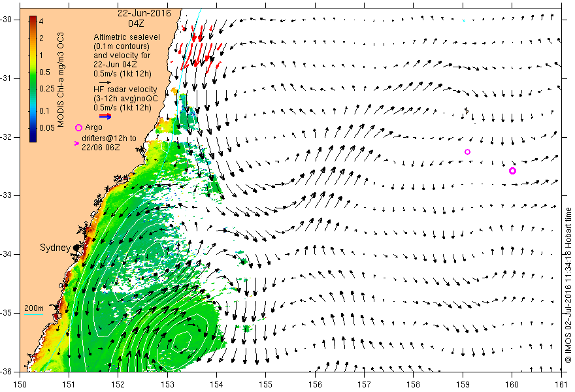Image resolution: width=575 pixels, height=392 pixels.
Task: Click the dark blue bottom of the chlorophyll color bar
Action: pos(33,139)
